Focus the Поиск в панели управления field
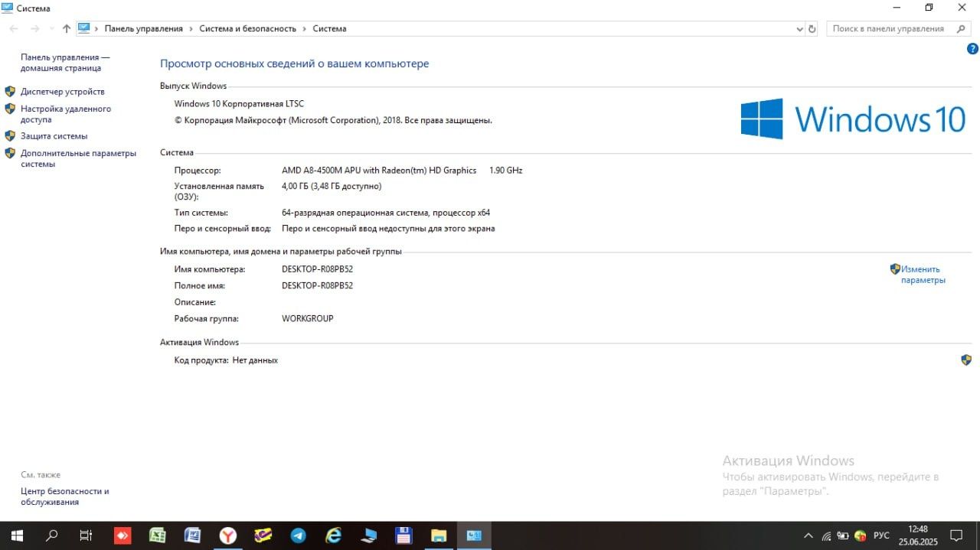The height and width of the screenshot is (550, 980). pyautogui.click(x=898, y=28)
